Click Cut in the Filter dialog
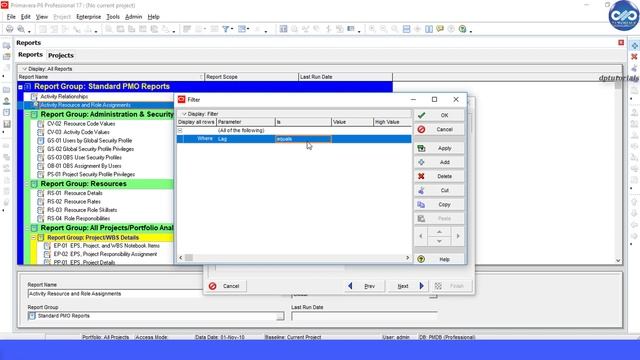Screen dimensions: 640x360 coord(439,190)
